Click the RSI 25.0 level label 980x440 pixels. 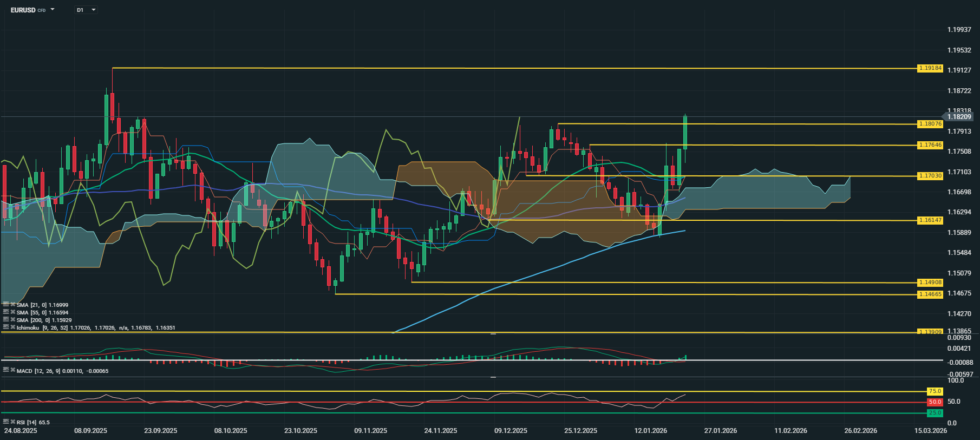click(x=935, y=413)
